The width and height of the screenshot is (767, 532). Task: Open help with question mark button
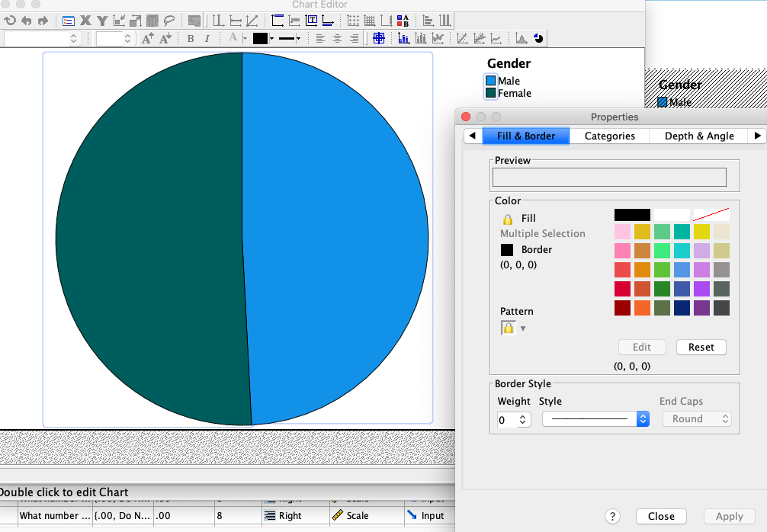pyautogui.click(x=612, y=516)
